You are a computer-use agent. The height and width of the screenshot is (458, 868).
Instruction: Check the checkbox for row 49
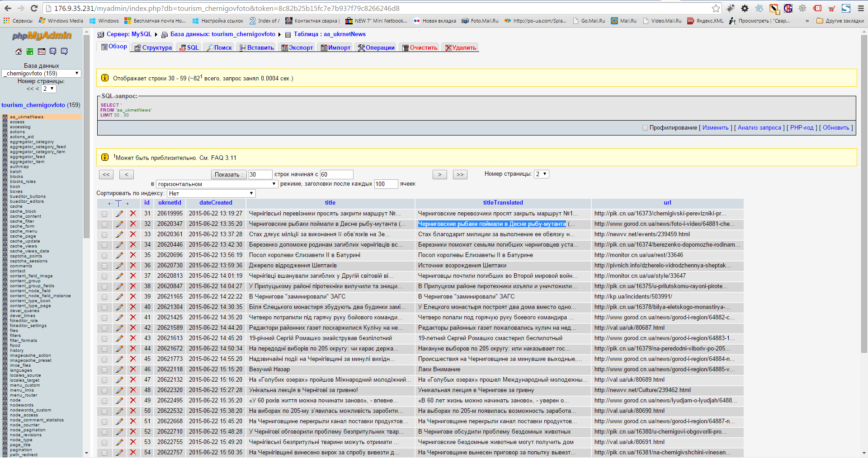click(x=104, y=401)
